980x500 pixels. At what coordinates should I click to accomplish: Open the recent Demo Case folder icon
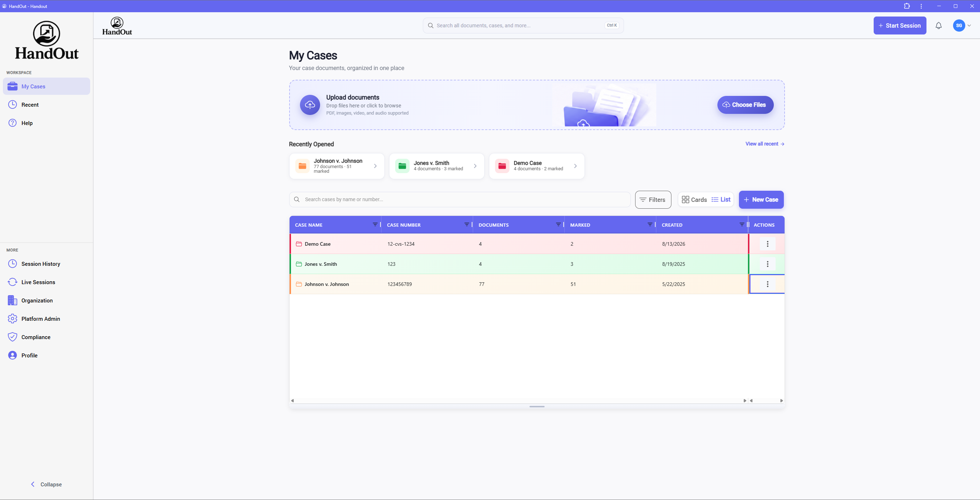502,166
